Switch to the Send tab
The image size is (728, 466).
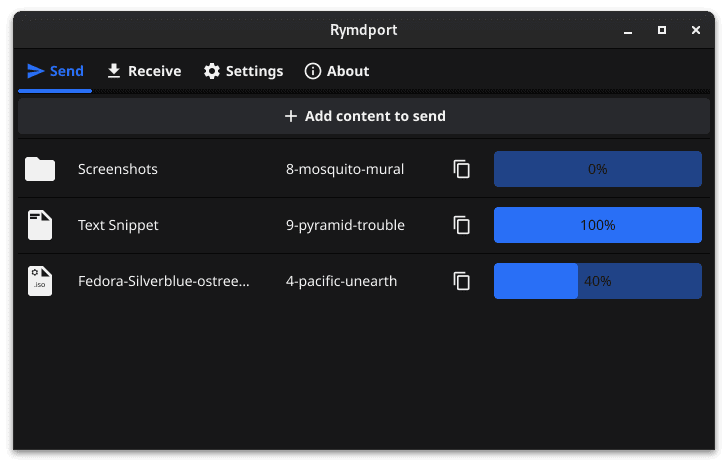pos(55,71)
